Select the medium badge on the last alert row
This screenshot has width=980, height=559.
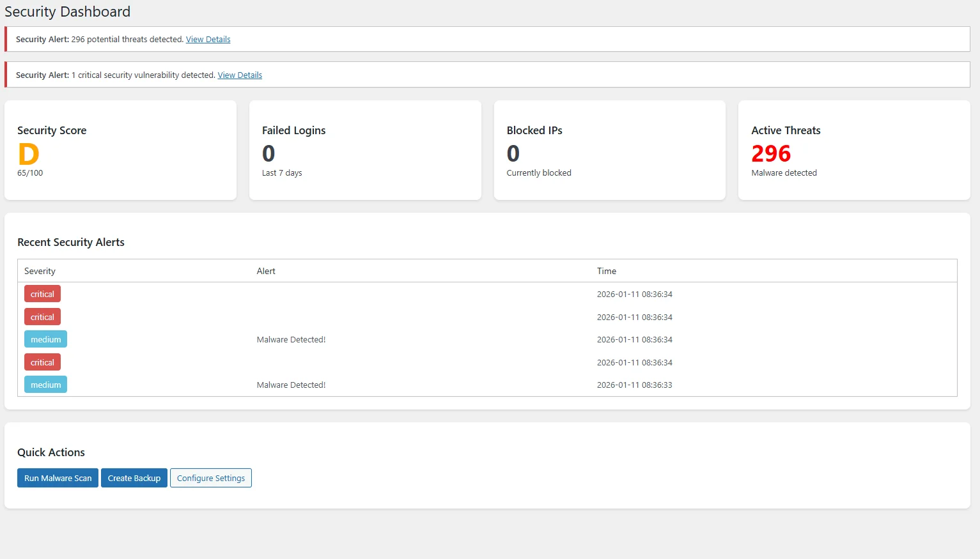(x=45, y=384)
